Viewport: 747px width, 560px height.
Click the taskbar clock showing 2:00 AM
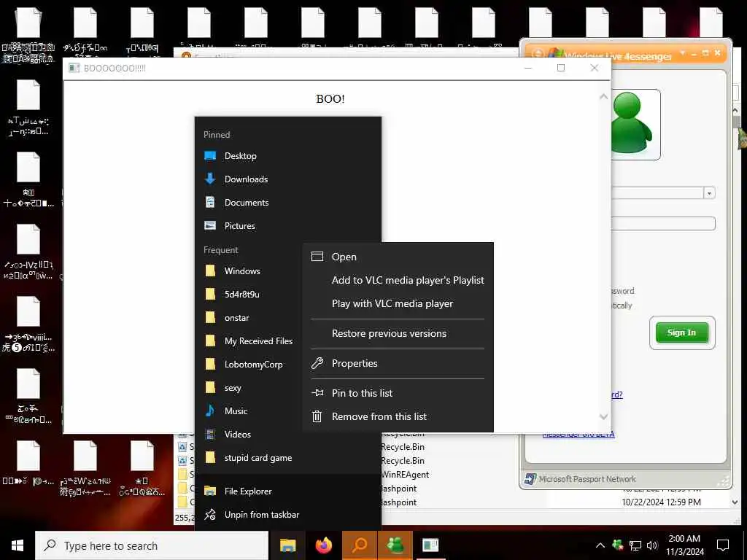pos(684,545)
